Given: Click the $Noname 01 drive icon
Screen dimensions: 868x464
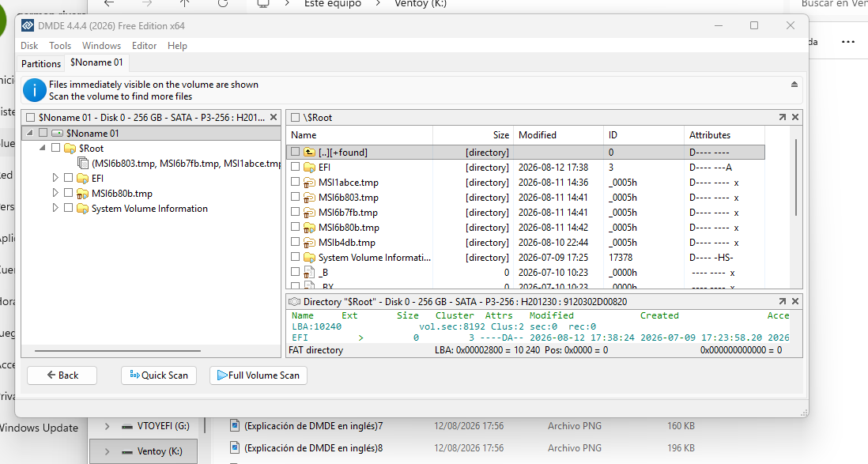Looking at the screenshot, I should click(x=57, y=133).
